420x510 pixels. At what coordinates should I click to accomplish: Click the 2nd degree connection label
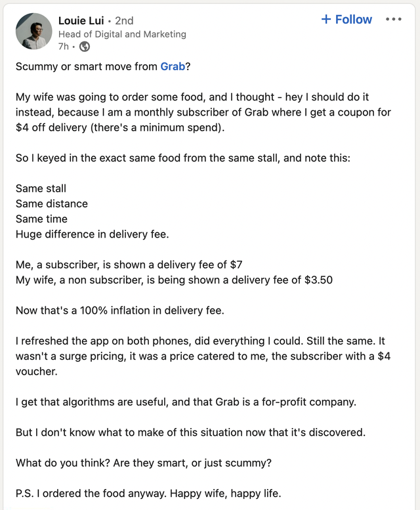124,20
